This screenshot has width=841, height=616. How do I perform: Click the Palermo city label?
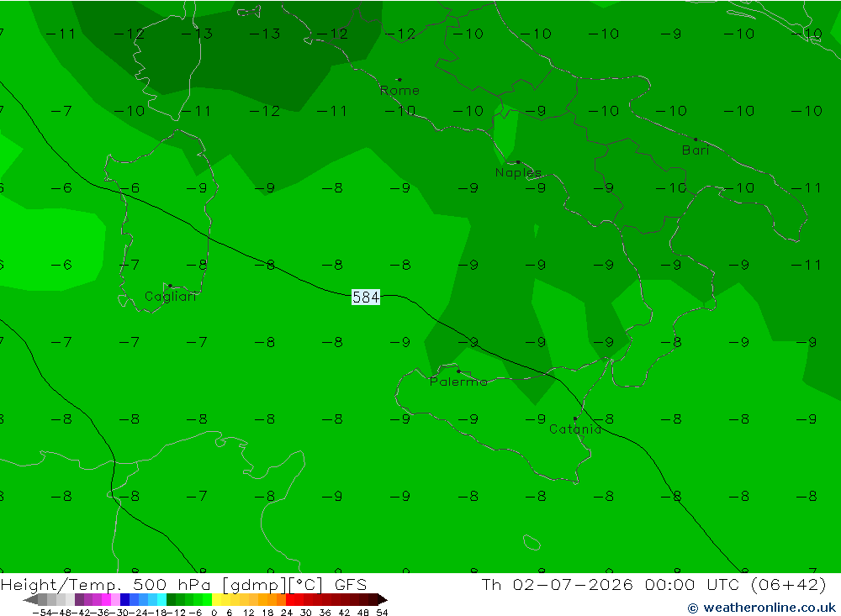coord(458,382)
